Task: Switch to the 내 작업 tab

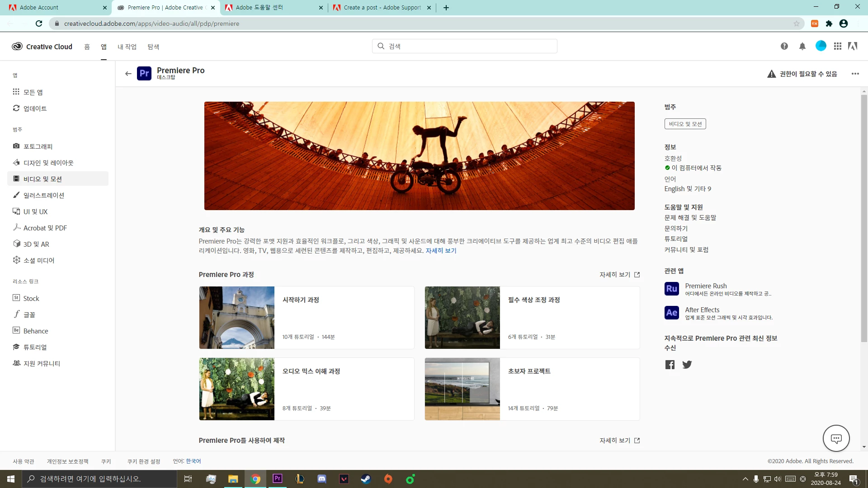Action: (x=127, y=47)
